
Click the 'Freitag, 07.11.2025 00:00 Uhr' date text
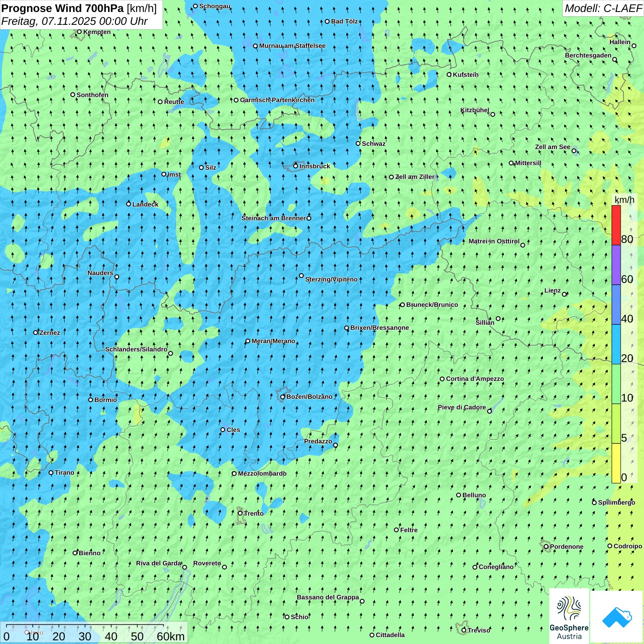pyautogui.click(x=75, y=21)
